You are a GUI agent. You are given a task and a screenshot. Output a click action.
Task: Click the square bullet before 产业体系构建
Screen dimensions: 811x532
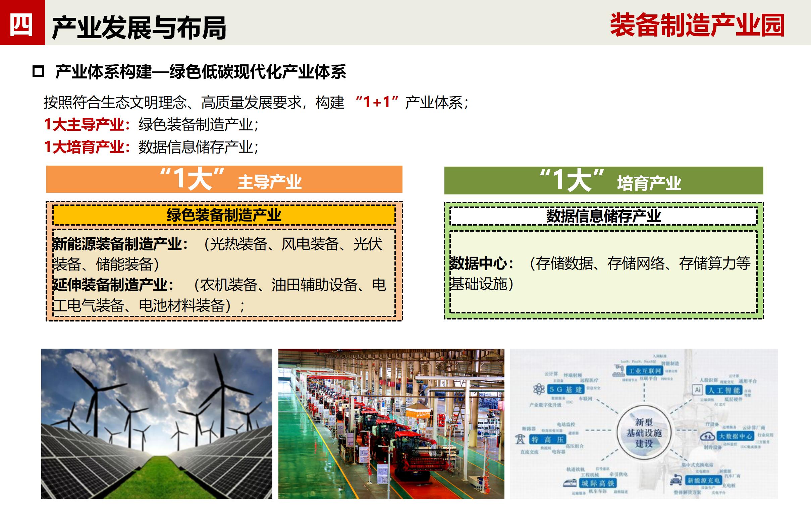pos(38,72)
